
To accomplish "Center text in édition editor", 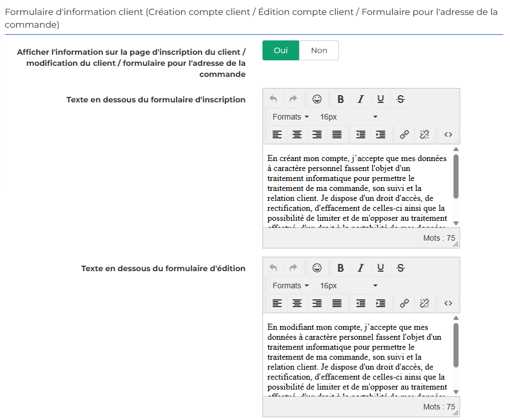I will pos(297,303).
